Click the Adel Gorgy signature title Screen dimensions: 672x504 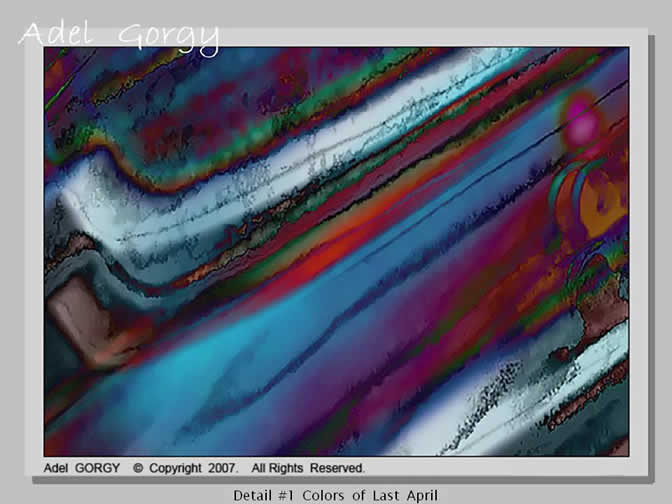point(118,35)
